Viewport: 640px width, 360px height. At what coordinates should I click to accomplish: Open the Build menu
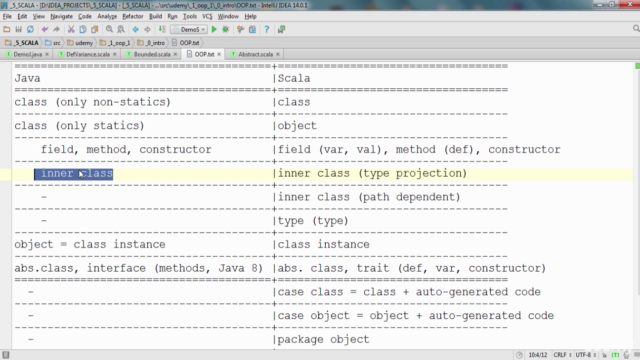pyautogui.click(x=156, y=16)
